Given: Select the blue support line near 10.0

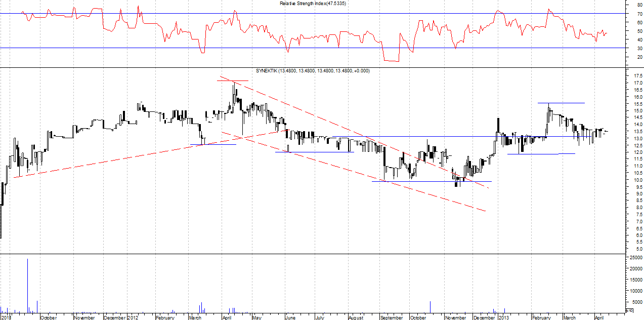Looking at the screenshot, I should [x=430, y=181].
